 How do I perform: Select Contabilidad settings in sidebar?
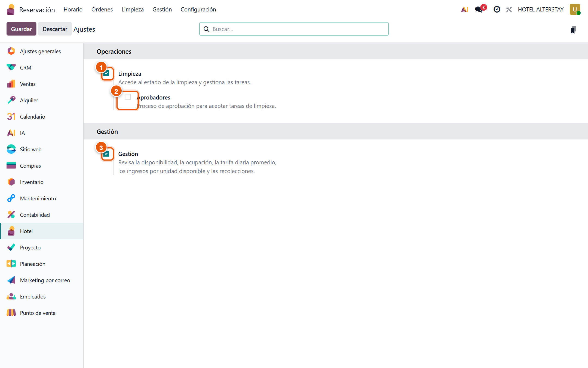42,215
